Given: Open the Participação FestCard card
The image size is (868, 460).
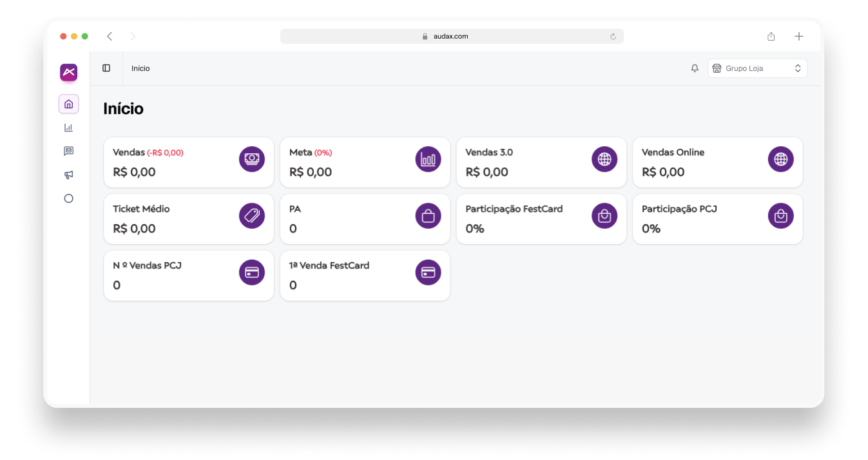Looking at the screenshot, I should tap(541, 219).
